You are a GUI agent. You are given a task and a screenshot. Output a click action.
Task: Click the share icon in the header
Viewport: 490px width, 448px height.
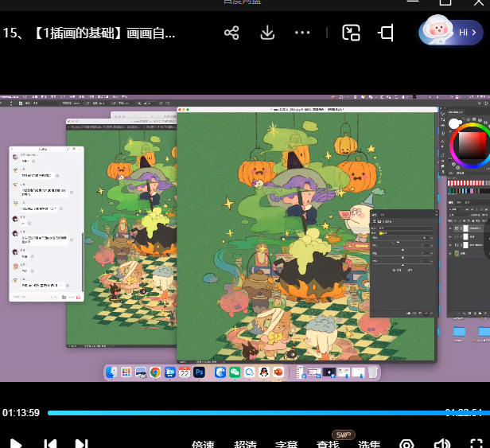231,33
